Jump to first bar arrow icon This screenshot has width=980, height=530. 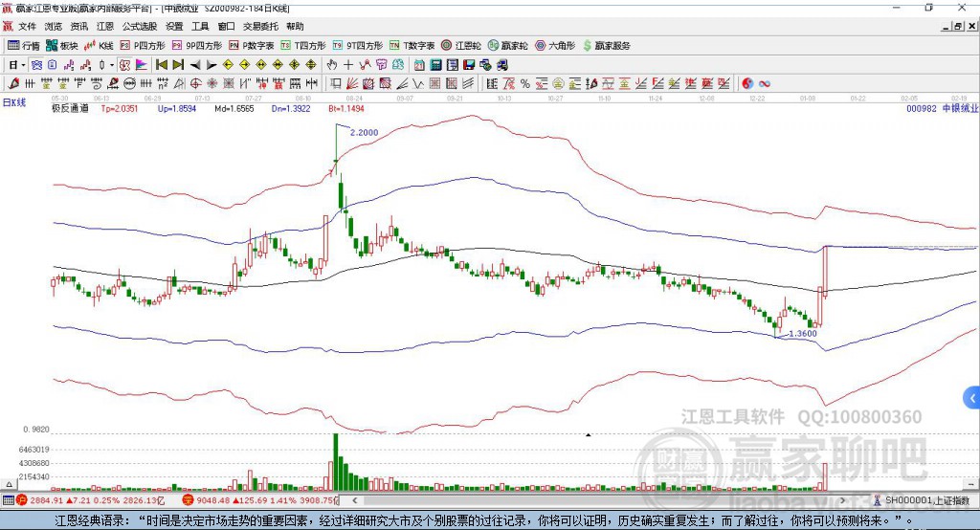point(161,65)
